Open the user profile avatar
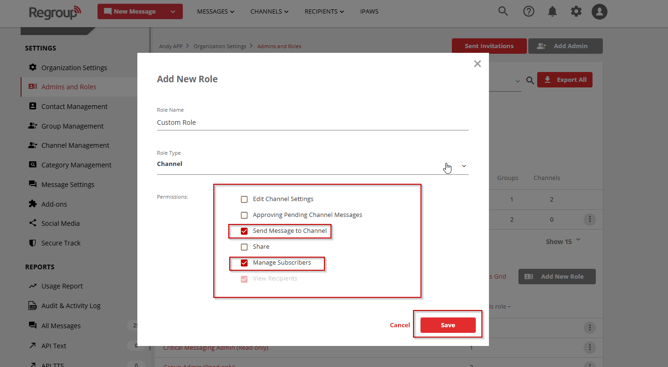This screenshot has width=668, height=367. 599,12
